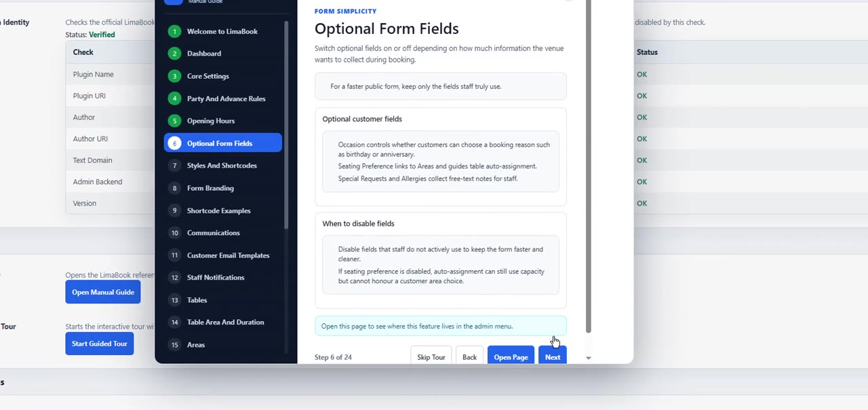Click the Optional Form Fields heading
Image resolution: width=868 pixels, height=410 pixels.
[x=387, y=29]
